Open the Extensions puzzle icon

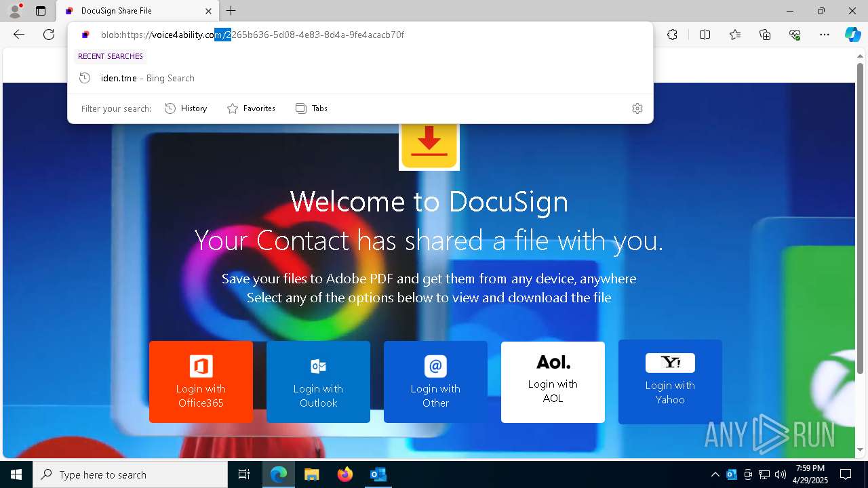[672, 35]
